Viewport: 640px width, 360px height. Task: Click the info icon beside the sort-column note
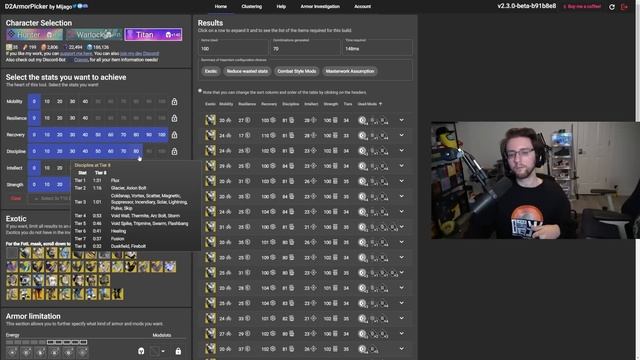pyautogui.click(x=200, y=91)
